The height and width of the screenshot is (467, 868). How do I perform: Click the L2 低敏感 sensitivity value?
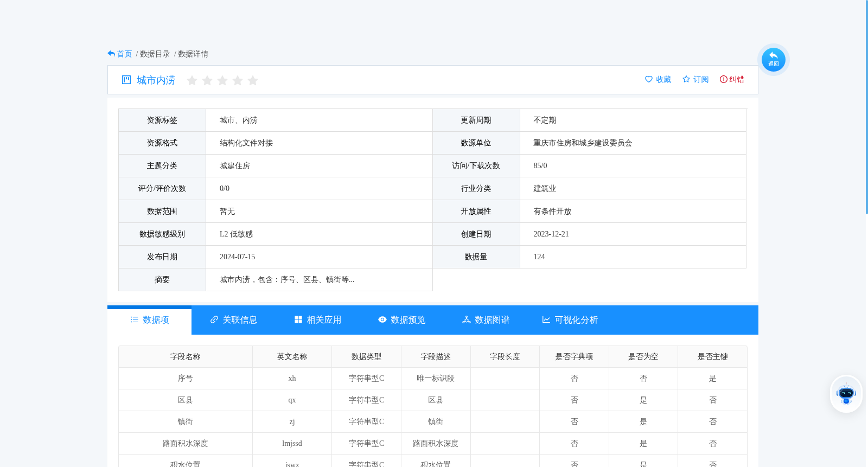click(236, 234)
